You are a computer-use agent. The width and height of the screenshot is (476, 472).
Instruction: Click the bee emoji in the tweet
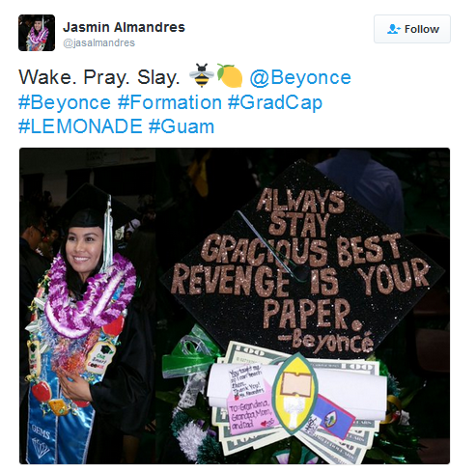(x=202, y=75)
